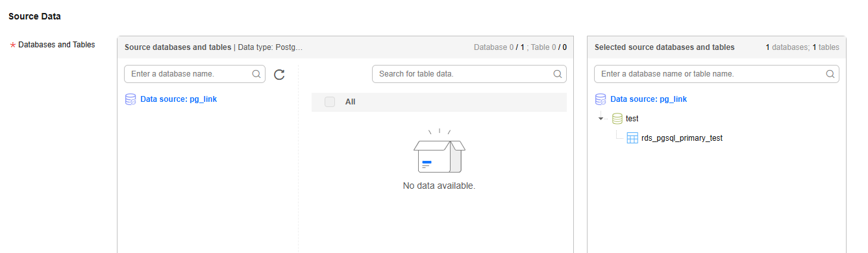Select the test database tree item
The height and width of the screenshot is (253, 868).
point(632,119)
